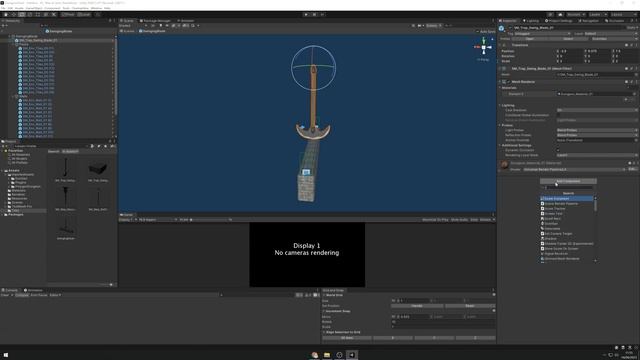Click the Add Component search field
Viewport: 640px width, 360px height.
point(568,188)
